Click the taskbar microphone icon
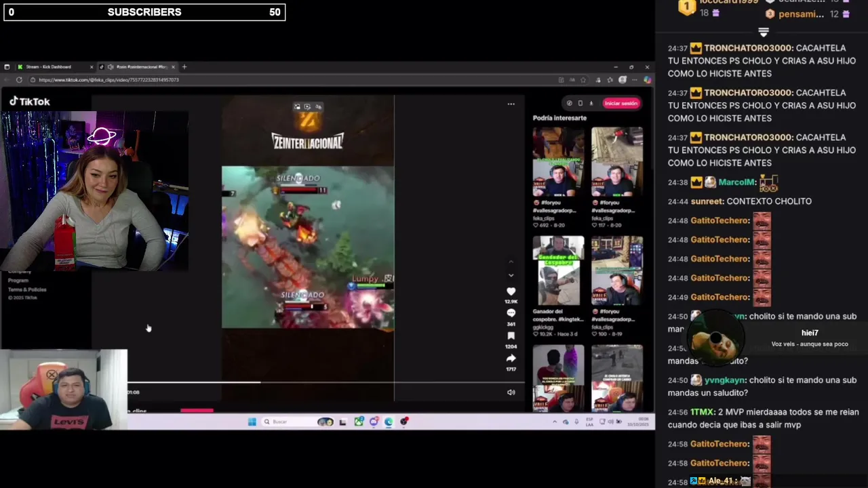Screen dimensions: 868x488 (x=576, y=422)
